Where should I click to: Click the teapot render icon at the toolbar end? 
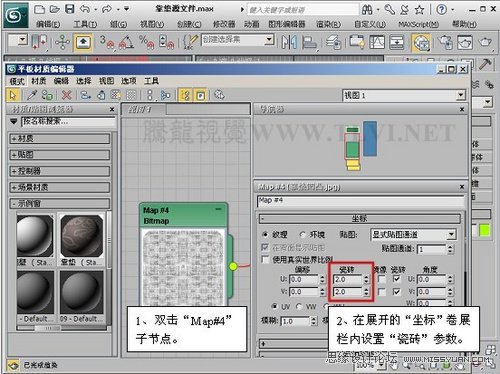tap(485, 42)
